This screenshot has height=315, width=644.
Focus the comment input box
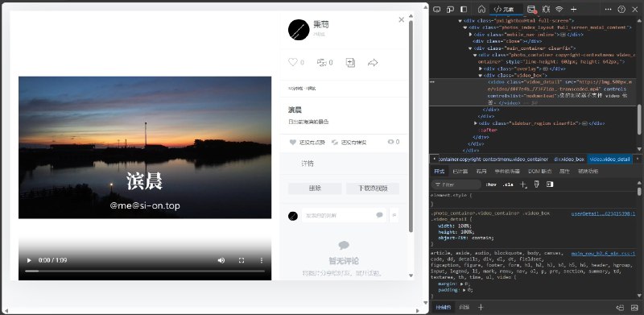pyautogui.click(x=344, y=215)
